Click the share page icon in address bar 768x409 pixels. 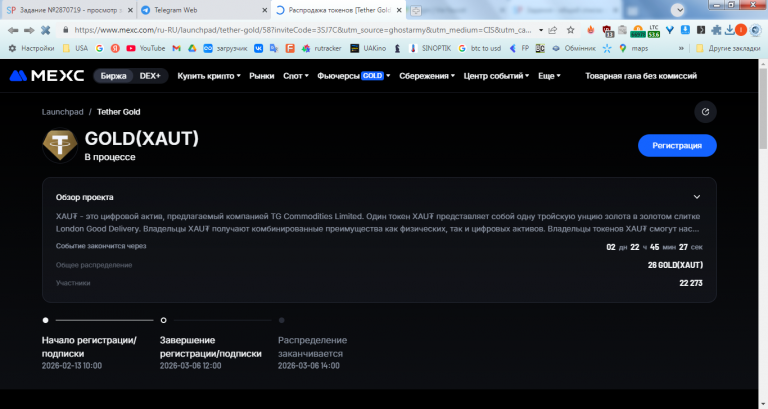point(552,30)
